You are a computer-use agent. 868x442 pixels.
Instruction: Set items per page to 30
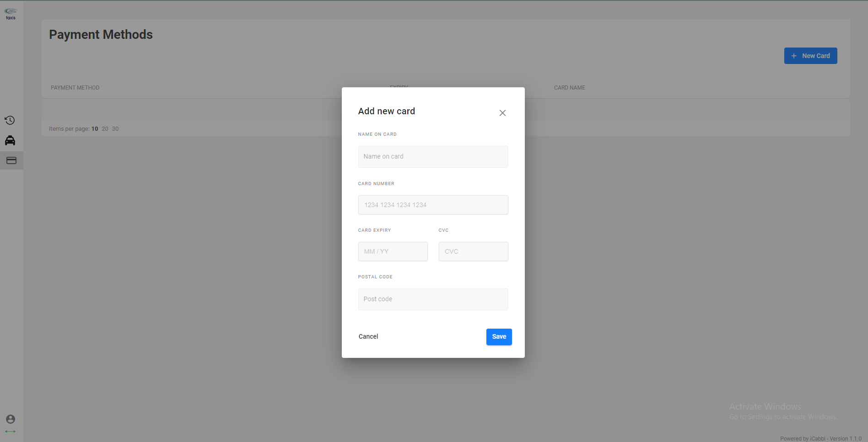115,129
